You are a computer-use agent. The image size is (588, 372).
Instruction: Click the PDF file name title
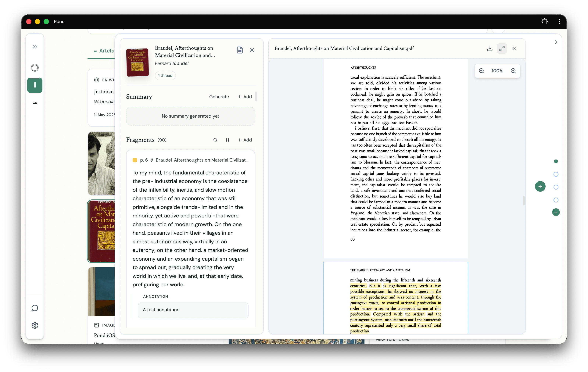pos(344,48)
